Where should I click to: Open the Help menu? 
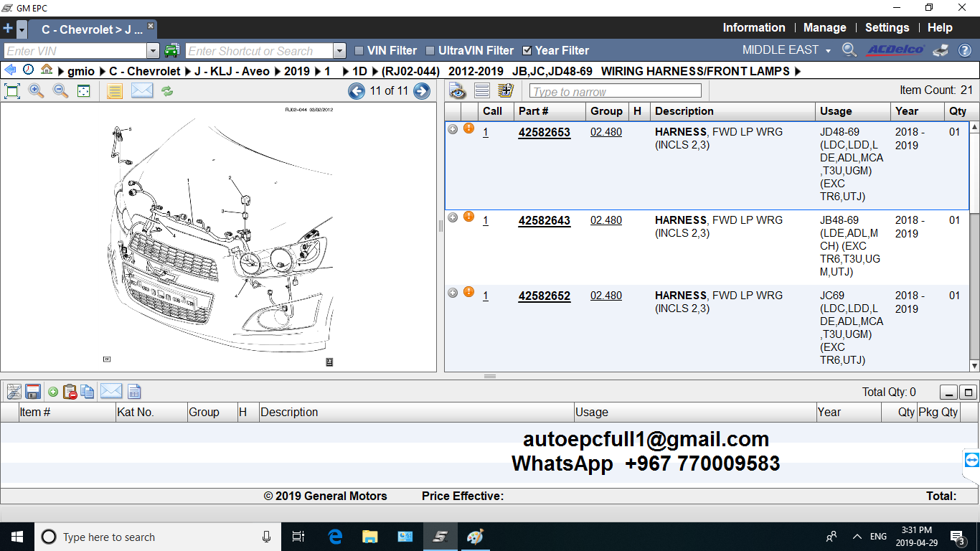pyautogui.click(x=940, y=27)
